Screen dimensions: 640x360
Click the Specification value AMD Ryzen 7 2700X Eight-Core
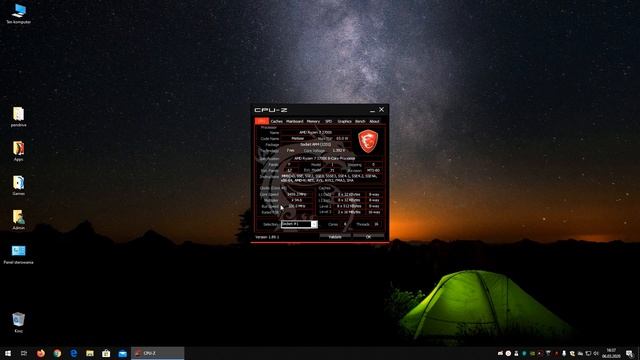coord(324,158)
